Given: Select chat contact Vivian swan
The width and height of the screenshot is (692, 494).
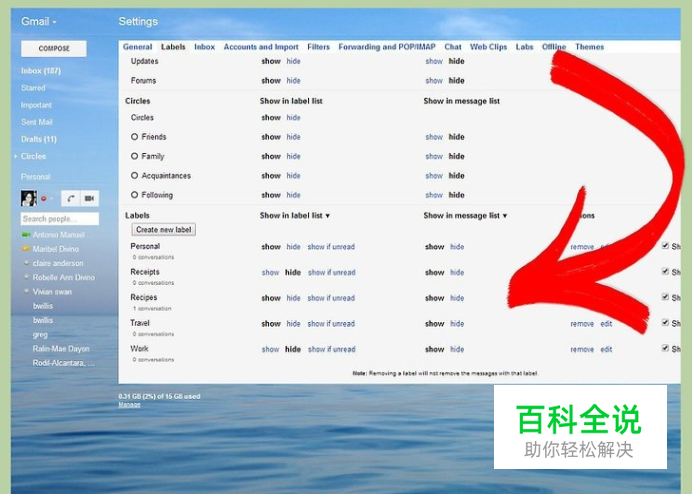Looking at the screenshot, I should click(52, 292).
